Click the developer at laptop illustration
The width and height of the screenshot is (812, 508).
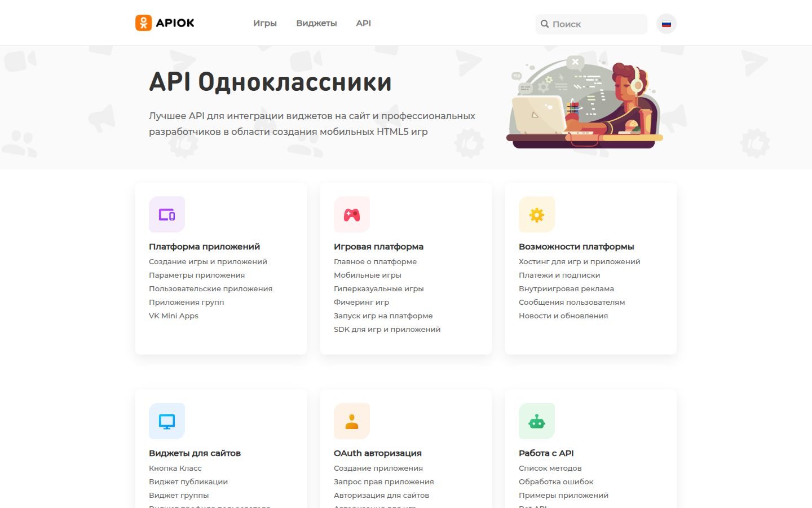pos(585,102)
